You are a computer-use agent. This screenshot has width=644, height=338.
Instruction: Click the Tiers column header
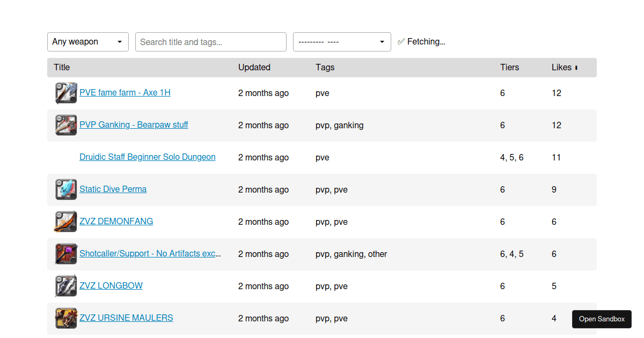(509, 68)
